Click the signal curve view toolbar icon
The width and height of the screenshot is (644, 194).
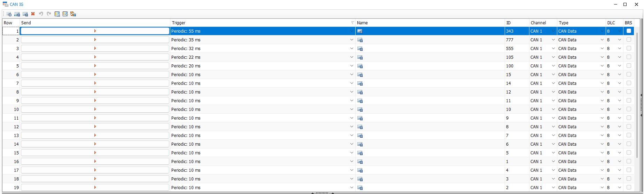click(65, 14)
